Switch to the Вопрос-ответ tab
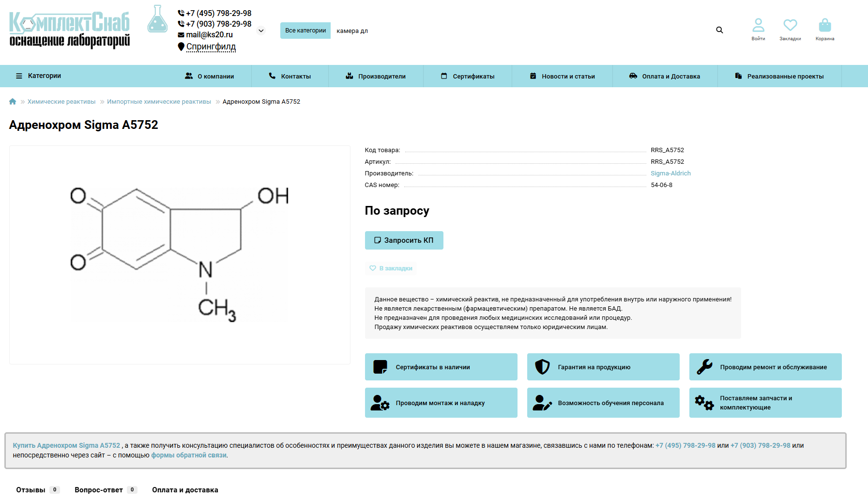868x503 pixels. pyautogui.click(x=106, y=490)
